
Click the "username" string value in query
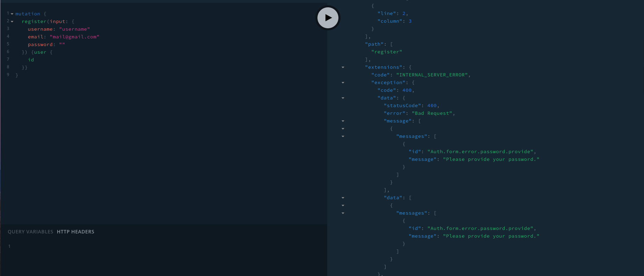(74, 29)
